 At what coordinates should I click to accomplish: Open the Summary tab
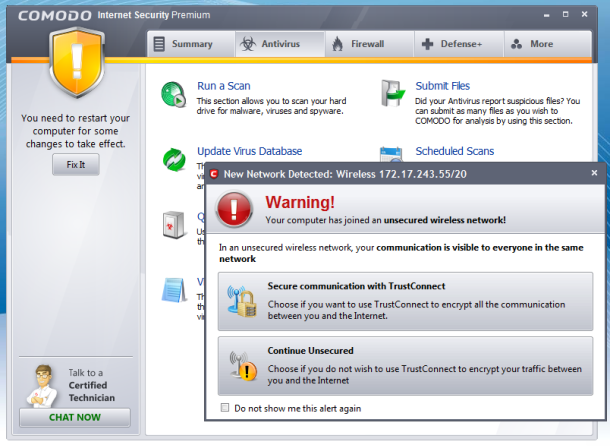click(x=191, y=44)
